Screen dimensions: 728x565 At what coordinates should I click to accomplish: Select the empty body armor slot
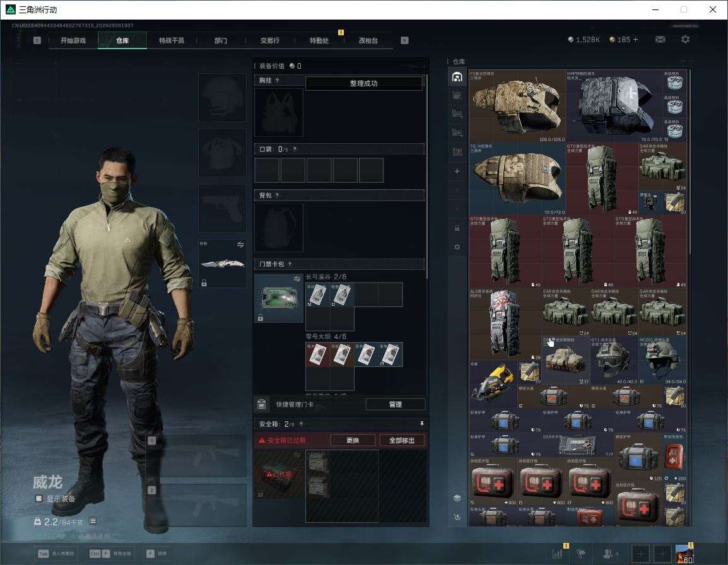(x=222, y=153)
